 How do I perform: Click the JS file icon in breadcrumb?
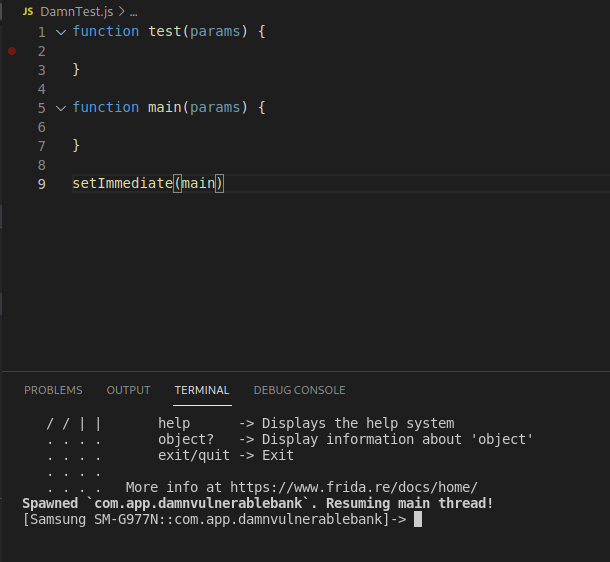pos(27,11)
